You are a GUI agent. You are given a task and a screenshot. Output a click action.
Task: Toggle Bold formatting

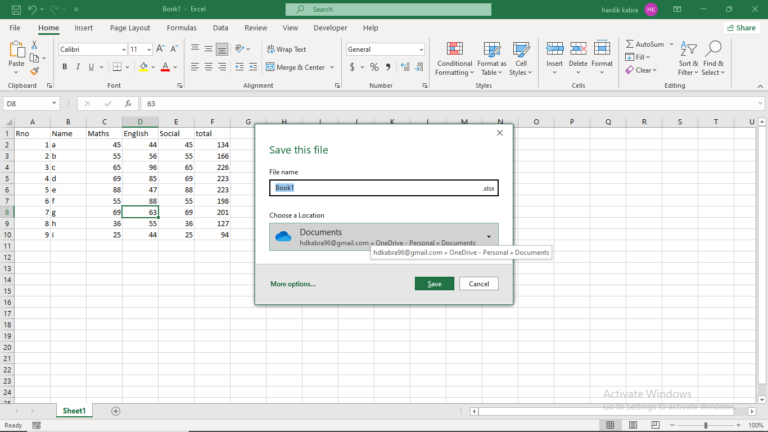click(x=64, y=67)
